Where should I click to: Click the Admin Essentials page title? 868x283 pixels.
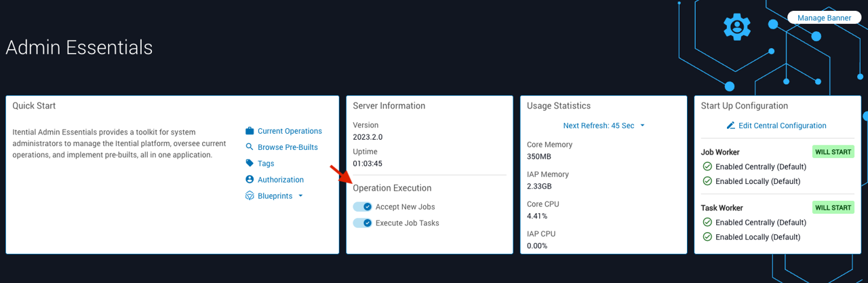(x=79, y=48)
